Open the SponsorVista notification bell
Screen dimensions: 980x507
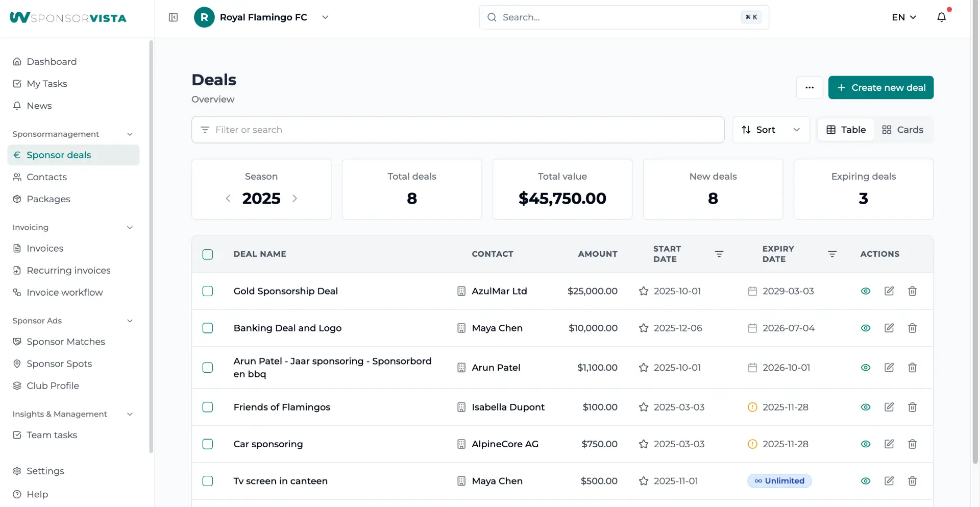pos(941,17)
